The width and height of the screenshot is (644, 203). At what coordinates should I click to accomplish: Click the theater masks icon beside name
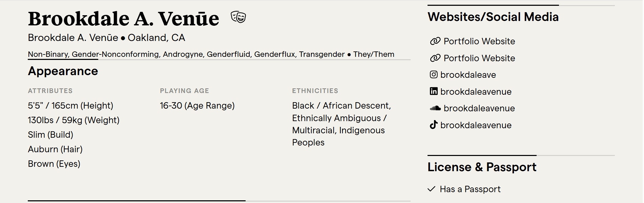(x=238, y=17)
